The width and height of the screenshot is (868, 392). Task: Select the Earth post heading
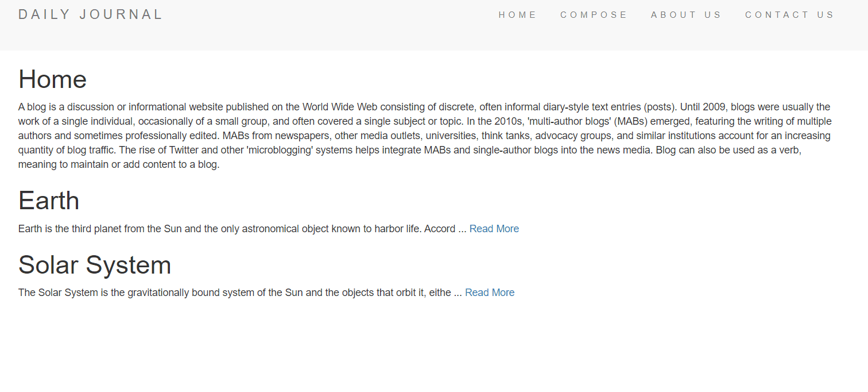pos(49,201)
